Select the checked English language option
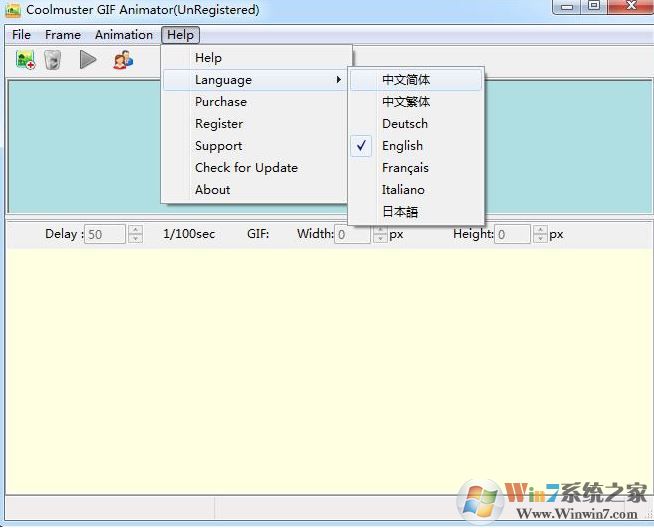The width and height of the screenshot is (654, 528). click(x=416, y=146)
